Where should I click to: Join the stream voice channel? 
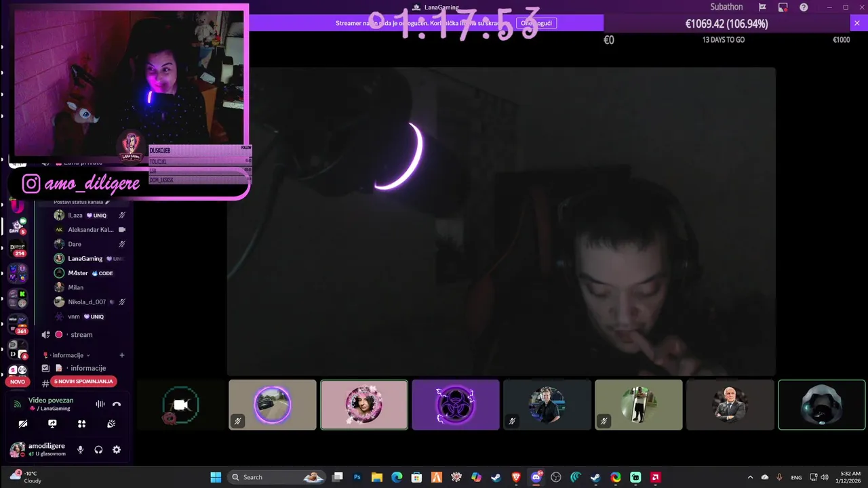click(x=81, y=335)
